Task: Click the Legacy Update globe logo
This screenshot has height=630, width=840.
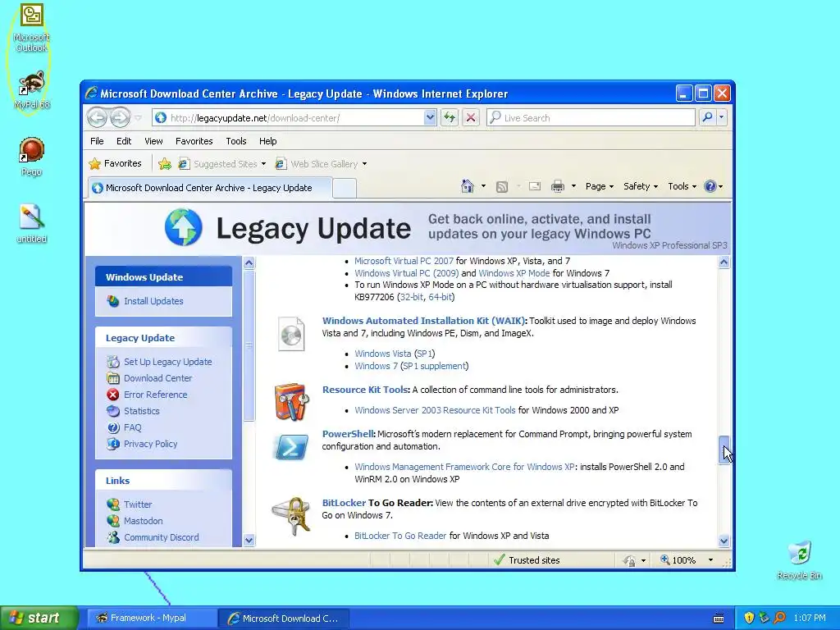Action: 184,227
